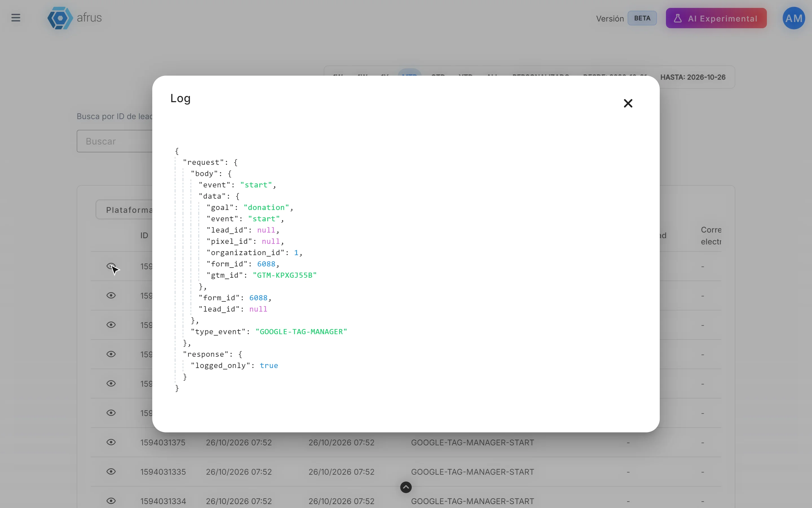Select the HASTA: 2026-10-26 date field

click(692, 77)
